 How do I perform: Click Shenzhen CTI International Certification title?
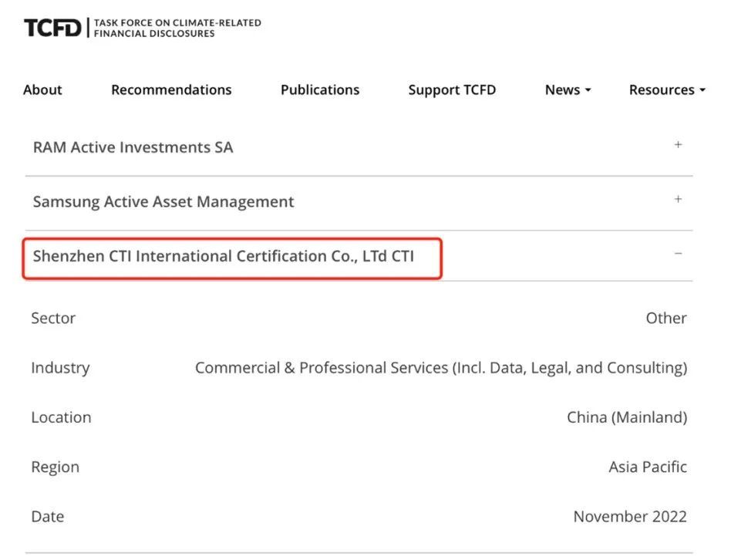(224, 256)
